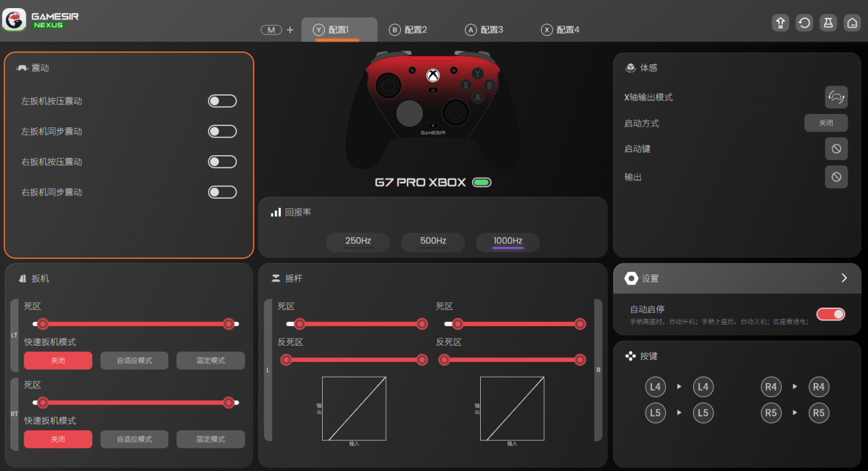Click the 体感 panel title text
Viewport: 868px width, 471px height.
(x=649, y=68)
